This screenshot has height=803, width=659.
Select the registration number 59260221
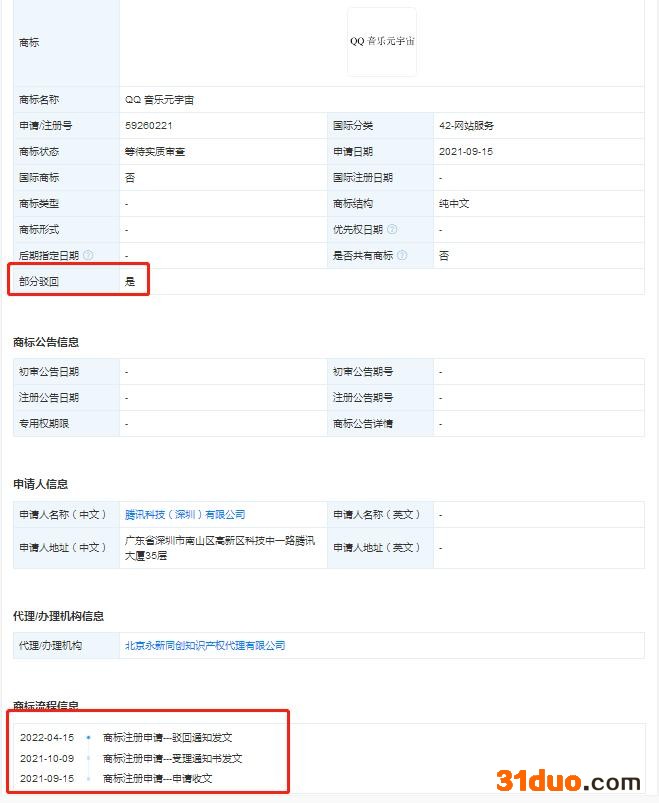point(148,125)
